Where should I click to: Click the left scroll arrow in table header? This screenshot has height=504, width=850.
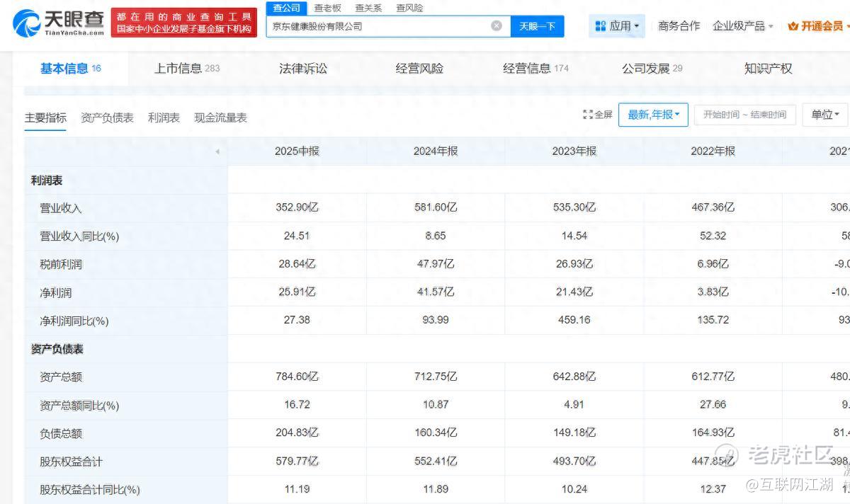click(x=217, y=151)
